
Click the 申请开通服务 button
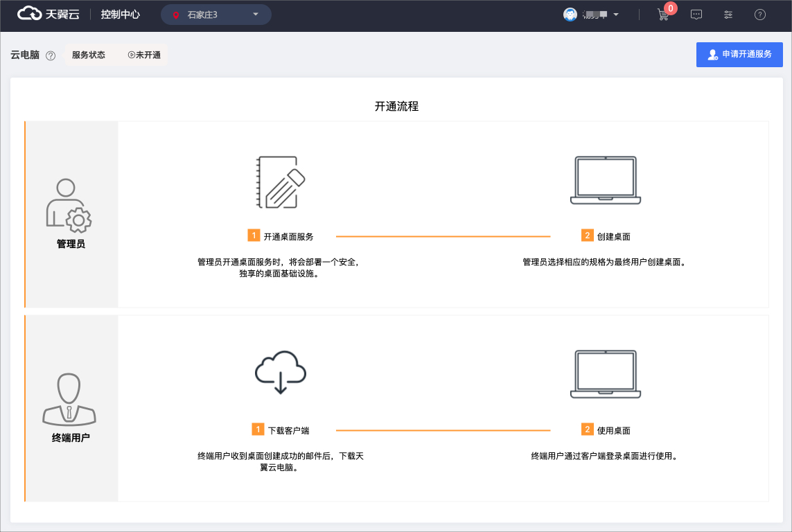pos(739,54)
